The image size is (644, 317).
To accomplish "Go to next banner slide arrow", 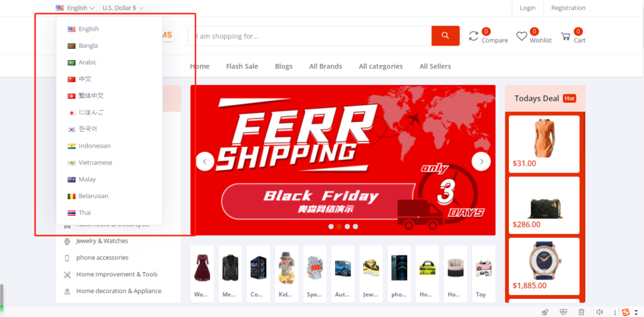I will [481, 161].
